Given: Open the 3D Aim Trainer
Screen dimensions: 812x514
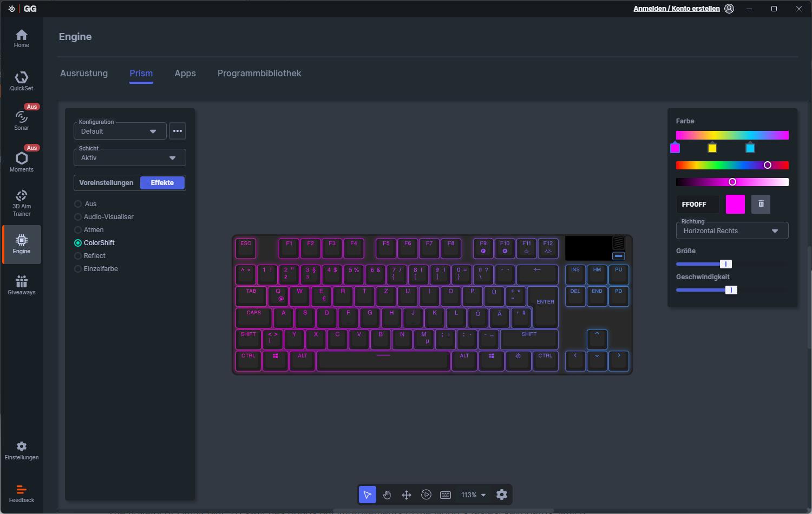Looking at the screenshot, I should point(22,203).
